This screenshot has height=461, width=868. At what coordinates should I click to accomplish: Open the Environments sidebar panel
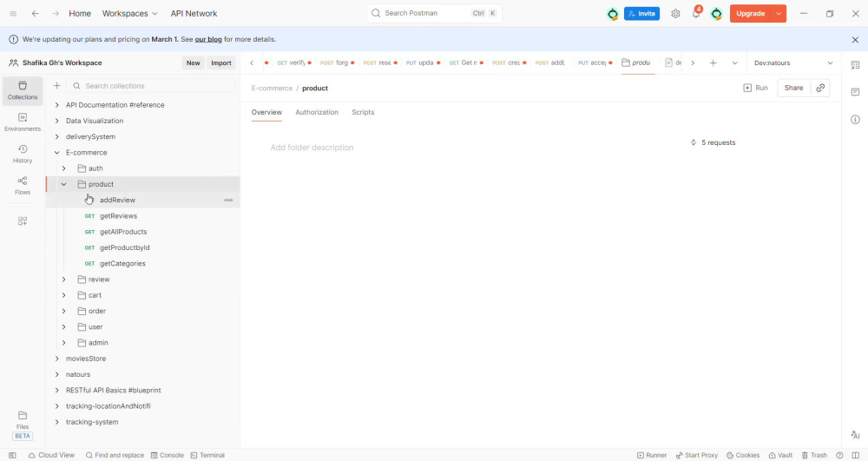pos(23,122)
